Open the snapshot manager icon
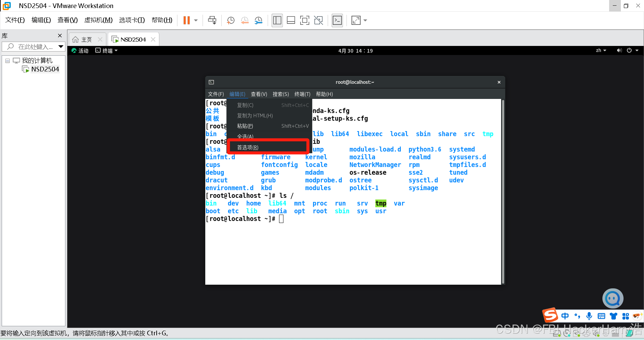The width and height of the screenshot is (644, 340). point(259,20)
